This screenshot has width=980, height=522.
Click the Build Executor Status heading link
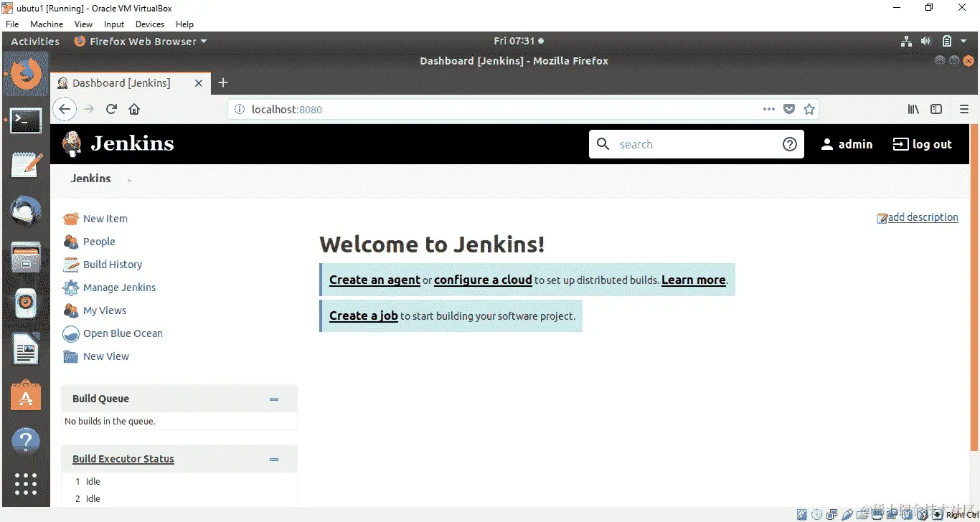click(x=123, y=458)
